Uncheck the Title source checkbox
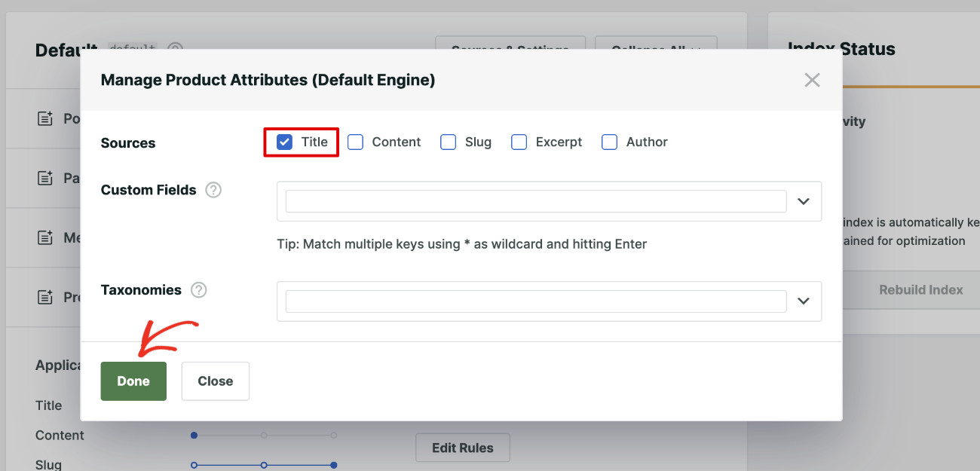 tap(284, 142)
